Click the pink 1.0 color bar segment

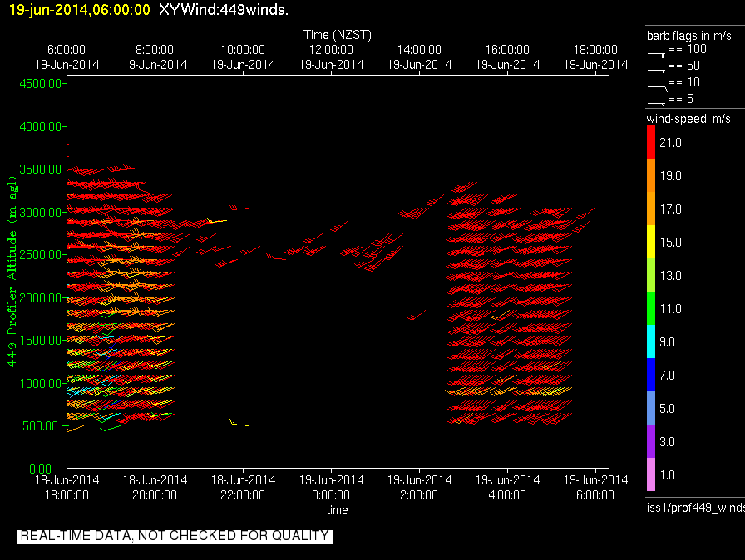[651, 474]
